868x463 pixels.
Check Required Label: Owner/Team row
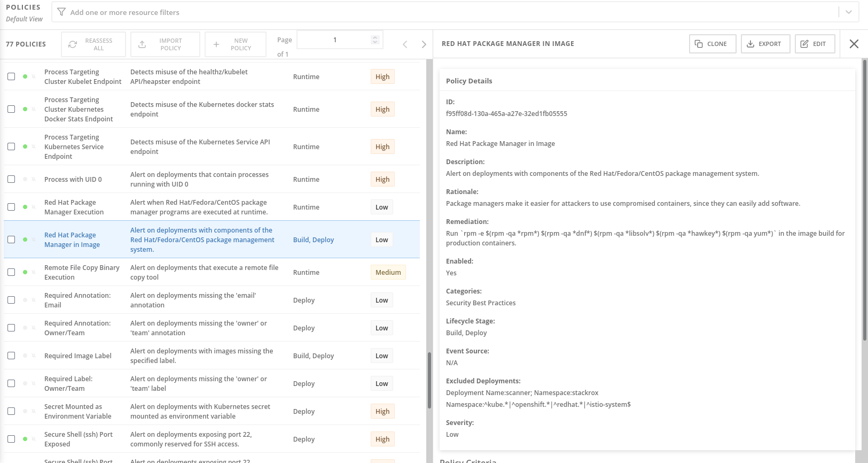coord(11,383)
